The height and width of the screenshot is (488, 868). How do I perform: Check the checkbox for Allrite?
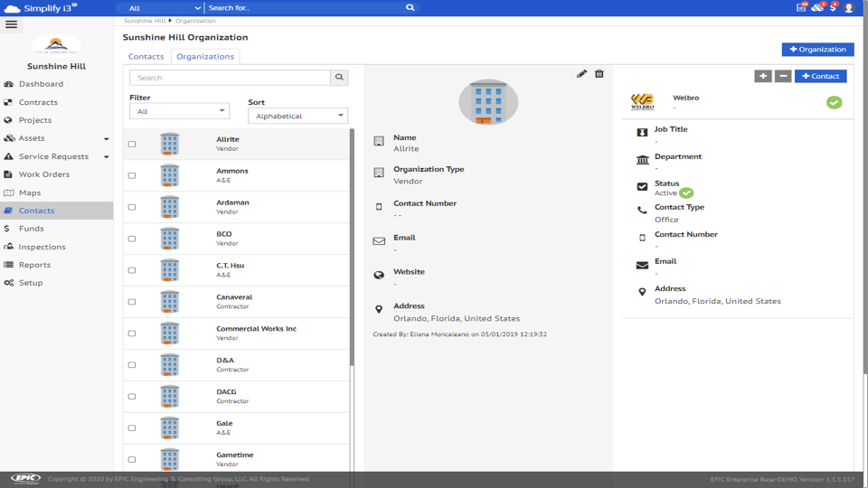[x=132, y=145]
